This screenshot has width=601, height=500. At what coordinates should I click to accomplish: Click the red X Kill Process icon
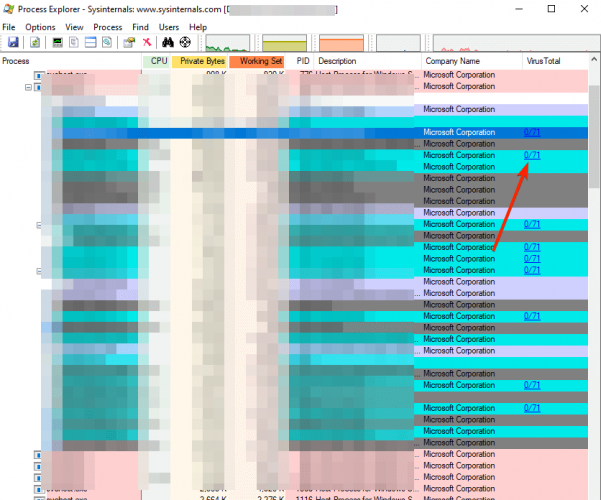(147, 42)
